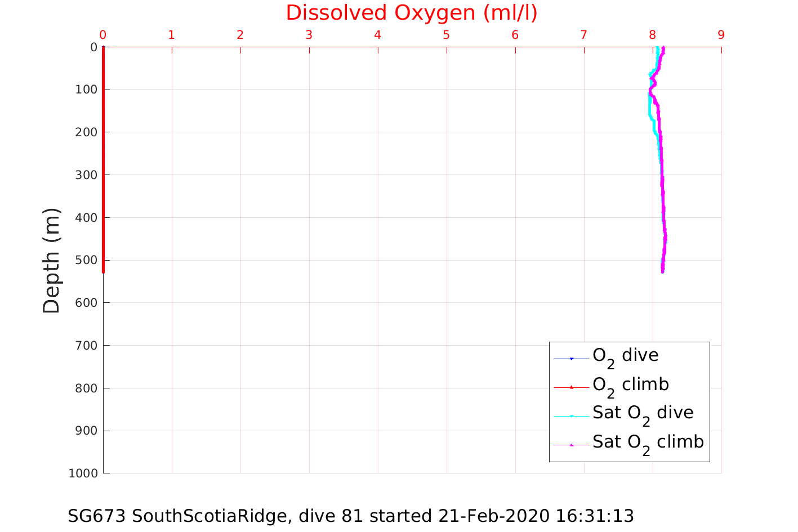Click the SG673 SouthScotiaRidge dive caption
This screenshot has height=532, width=798.
pyautogui.click(x=350, y=516)
